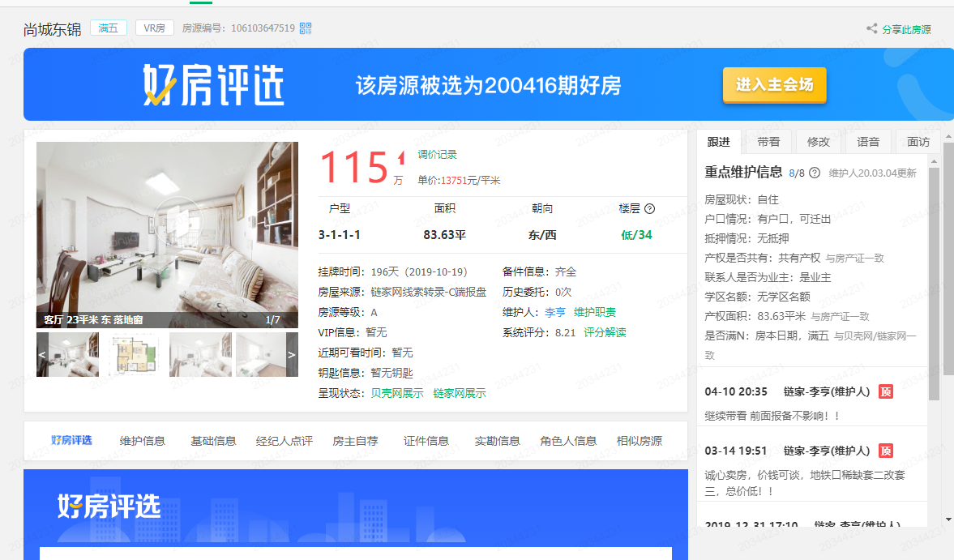Jump to 经纪人点评 section
The image size is (954, 560).
284,441
